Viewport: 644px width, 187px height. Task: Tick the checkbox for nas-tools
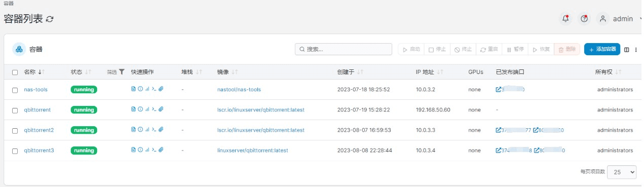point(15,90)
